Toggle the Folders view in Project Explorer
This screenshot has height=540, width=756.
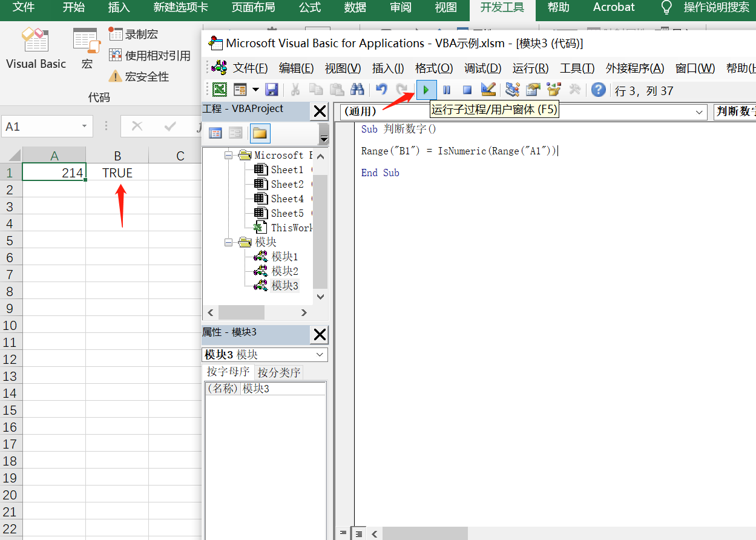click(260, 133)
